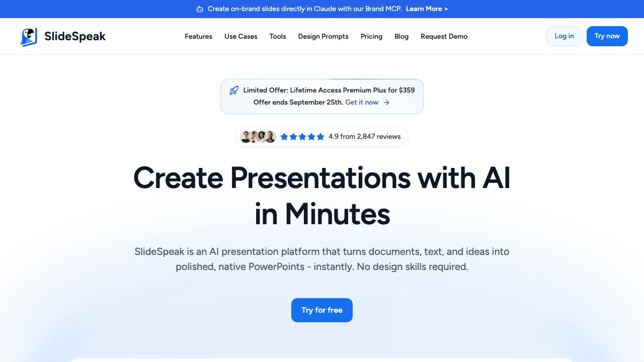644x362 pixels.
Task: Click the SlideSpeak parrot logo icon
Action: click(29, 37)
